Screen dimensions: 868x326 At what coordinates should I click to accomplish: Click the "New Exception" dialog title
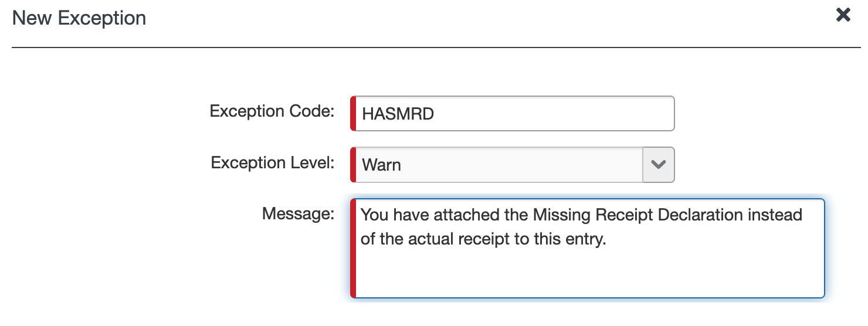(x=79, y=18)
